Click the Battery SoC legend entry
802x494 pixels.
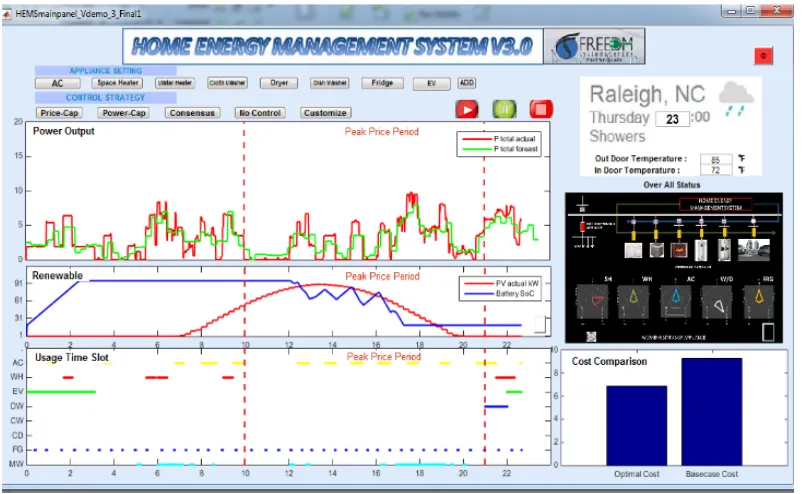[x=499, y=294]
